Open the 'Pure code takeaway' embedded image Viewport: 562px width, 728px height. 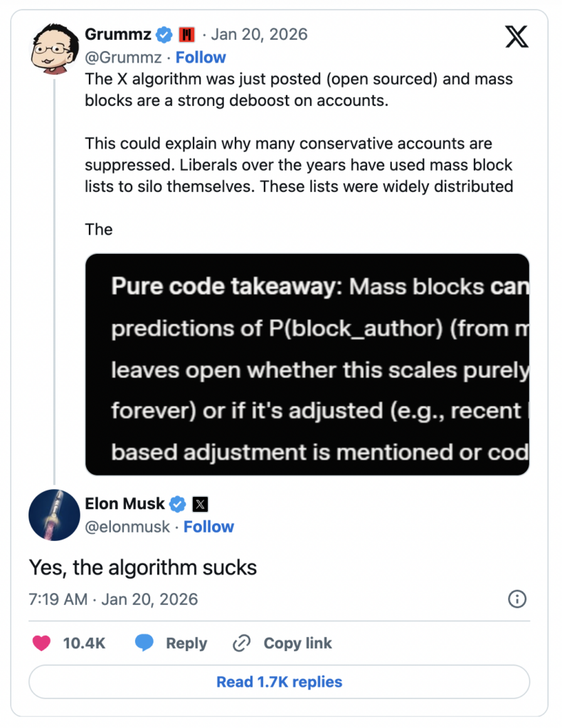(x=307, y=364)
